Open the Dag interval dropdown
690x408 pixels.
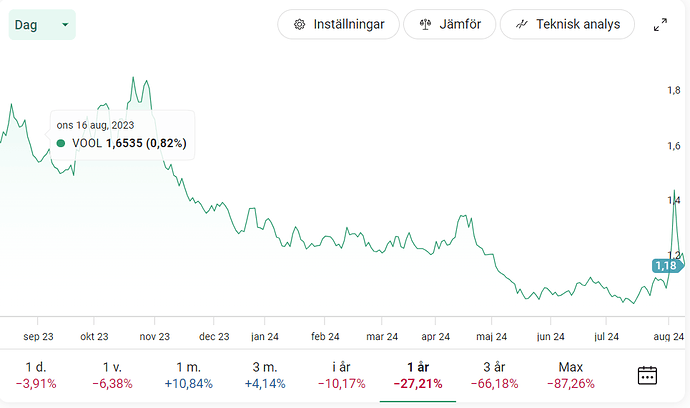coord(41,25)
